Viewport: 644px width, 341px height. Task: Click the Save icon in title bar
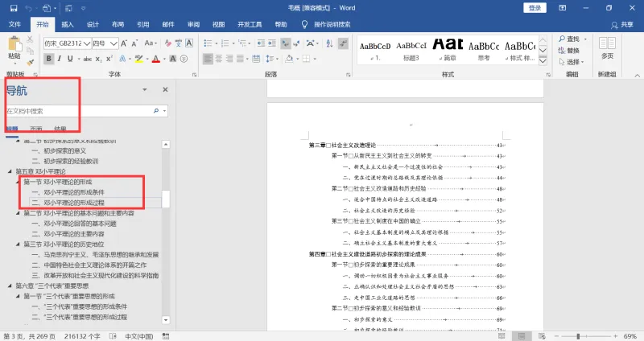coord(14,8)
